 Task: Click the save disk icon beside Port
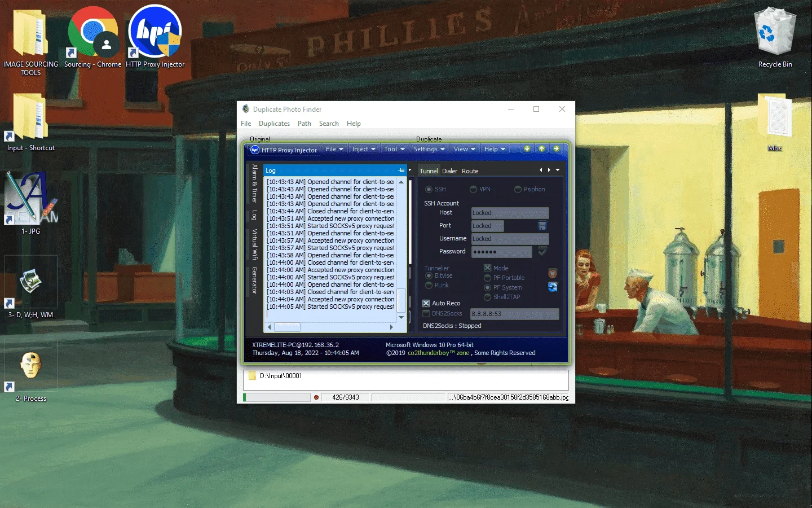pos(542,226)
